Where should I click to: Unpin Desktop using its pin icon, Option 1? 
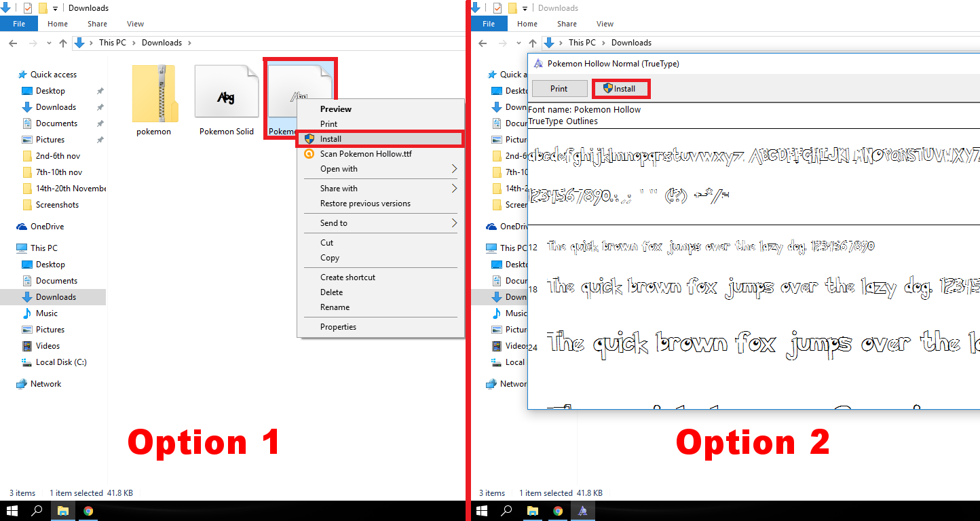pyautogui.click(x=100, y=91)
